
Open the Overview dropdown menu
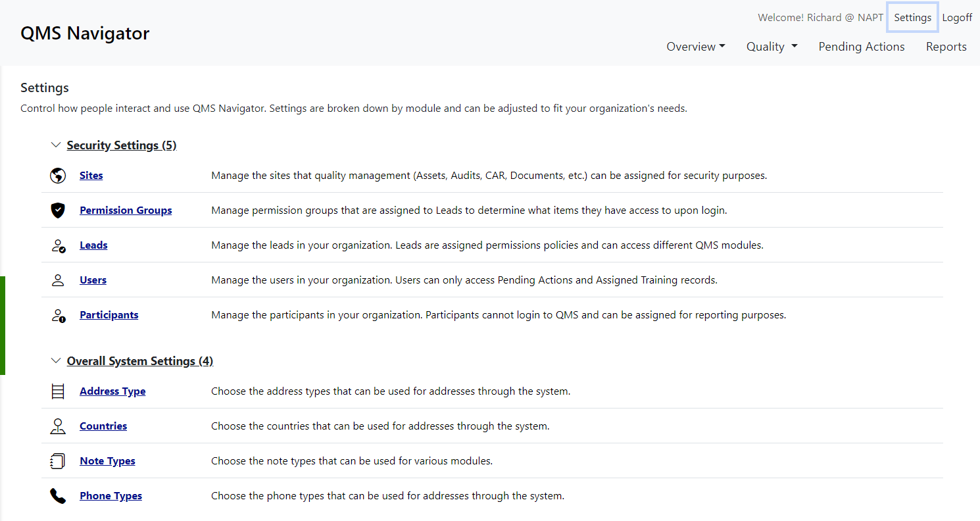tap(696, 47)
